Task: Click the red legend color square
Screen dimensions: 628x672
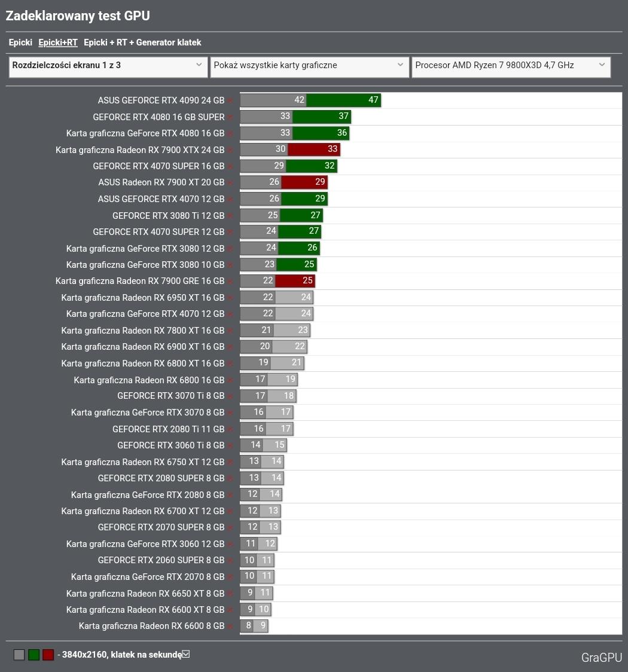Action: coord(48,655)
